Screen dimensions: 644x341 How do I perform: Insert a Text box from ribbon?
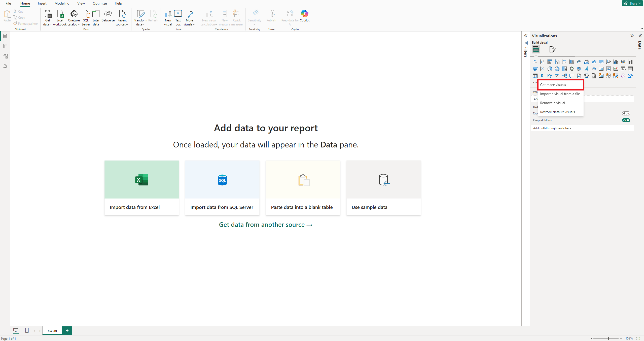pyautogui.click(x=178, y=18)
